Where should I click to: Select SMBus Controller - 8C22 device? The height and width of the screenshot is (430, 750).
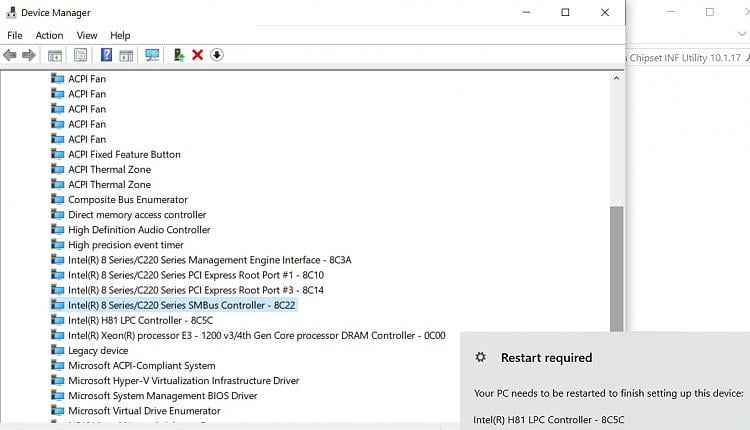[182, 305]
